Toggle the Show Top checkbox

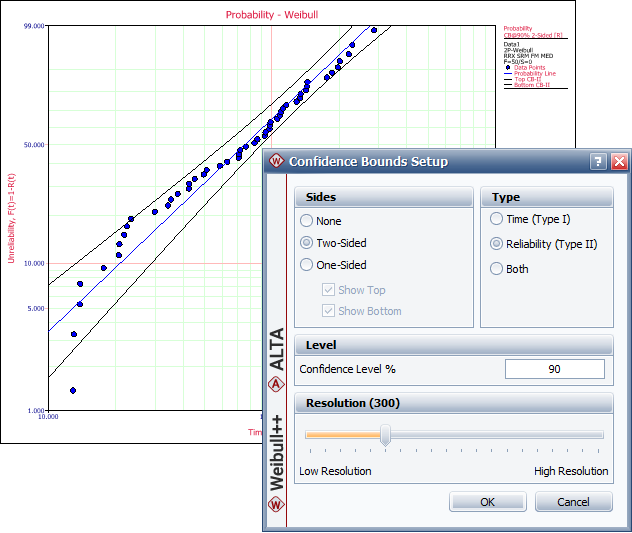tap(328, 290)
